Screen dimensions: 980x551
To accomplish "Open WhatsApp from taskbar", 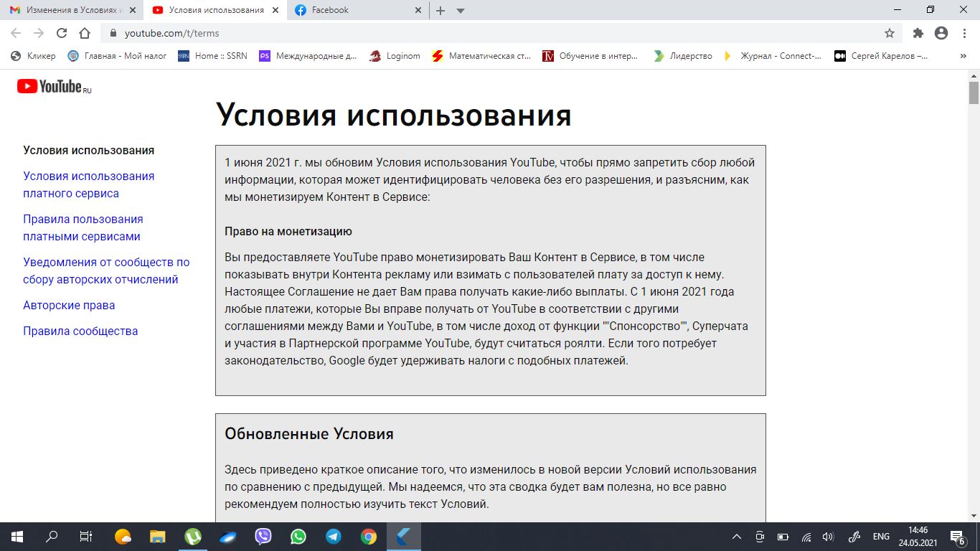I will [x=298, y=537].
